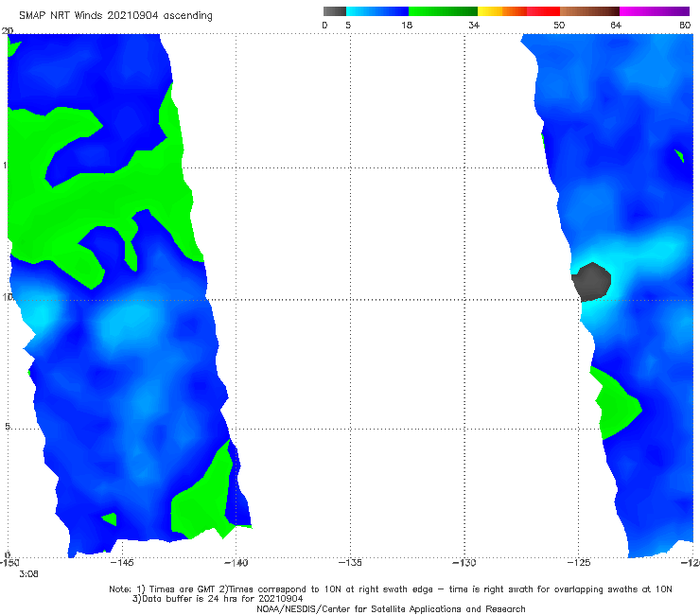The height and width of the screenshot is (615, 700).
Task: Click the swath time label '3:08'
Action: [x=28, y=574]
